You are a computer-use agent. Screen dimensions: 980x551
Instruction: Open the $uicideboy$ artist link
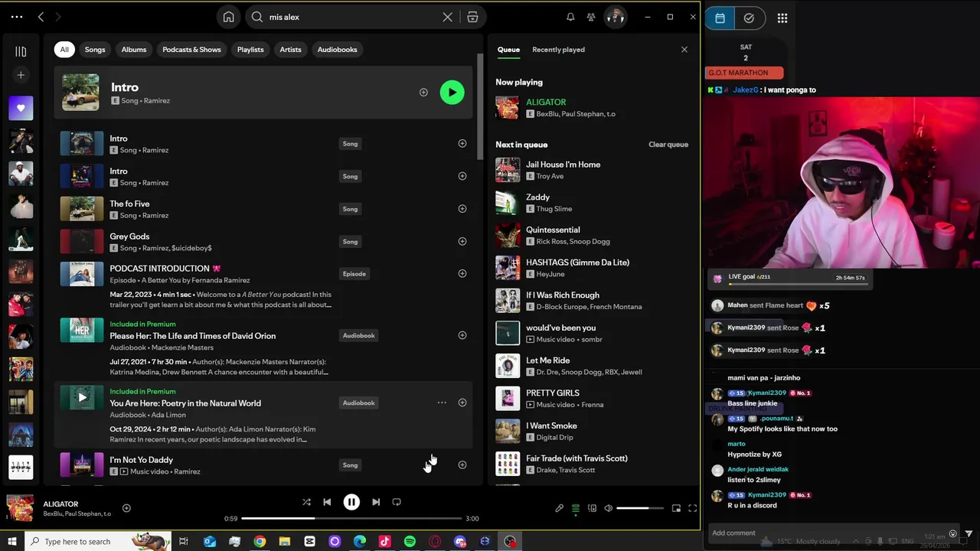point(191,248)
